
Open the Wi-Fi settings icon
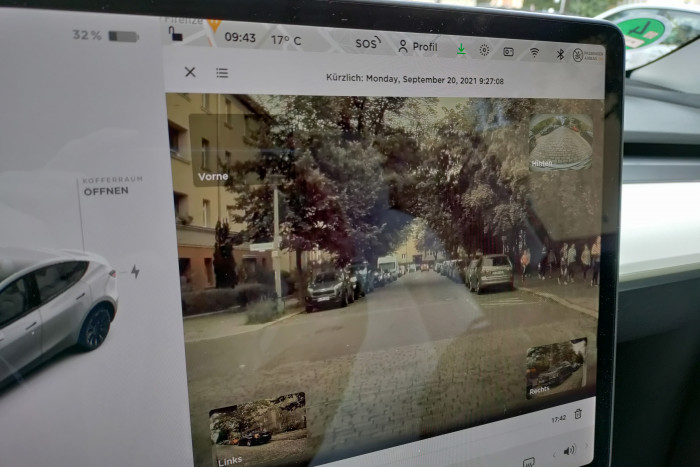pos(534,52)
